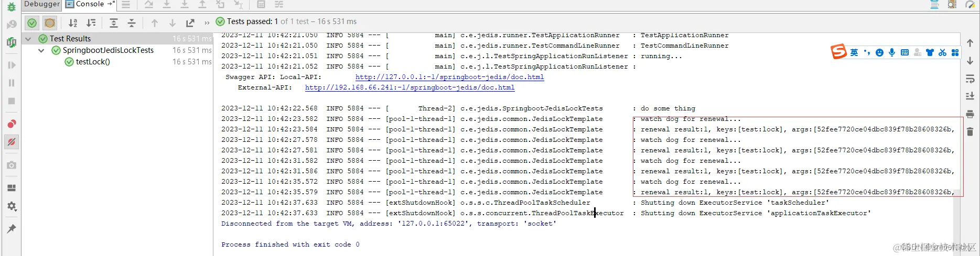
Task: Expand all test tree nodes
Action: [114, 23]
